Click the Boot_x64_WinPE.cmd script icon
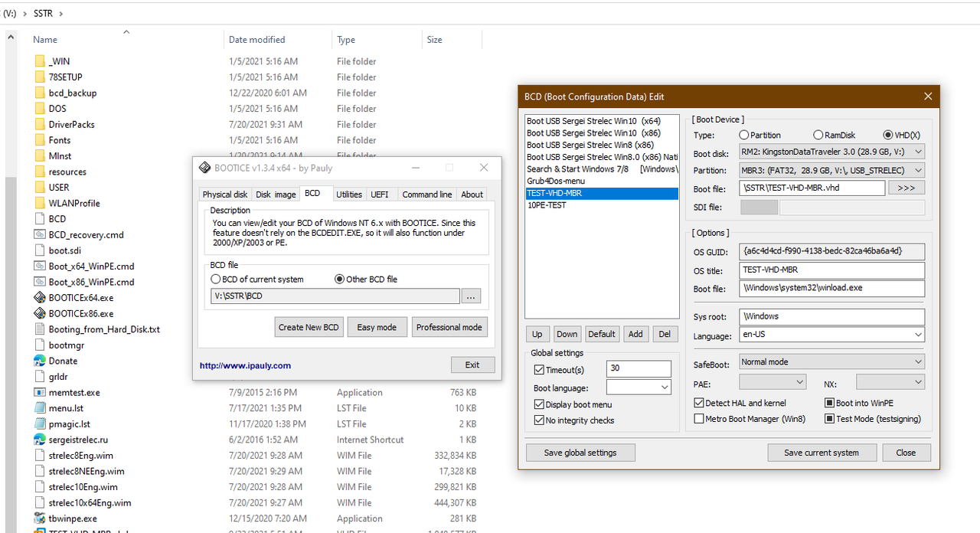980x533 pixels. click(40, 266)
